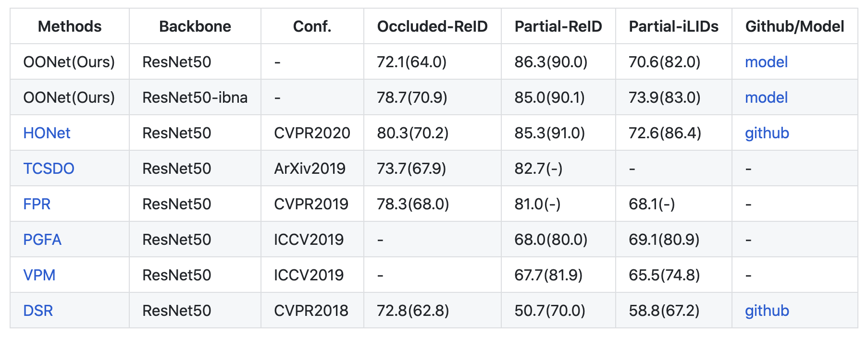Click the Partial-ReID column header
This screenshot has width=868, height=337.
558,26
